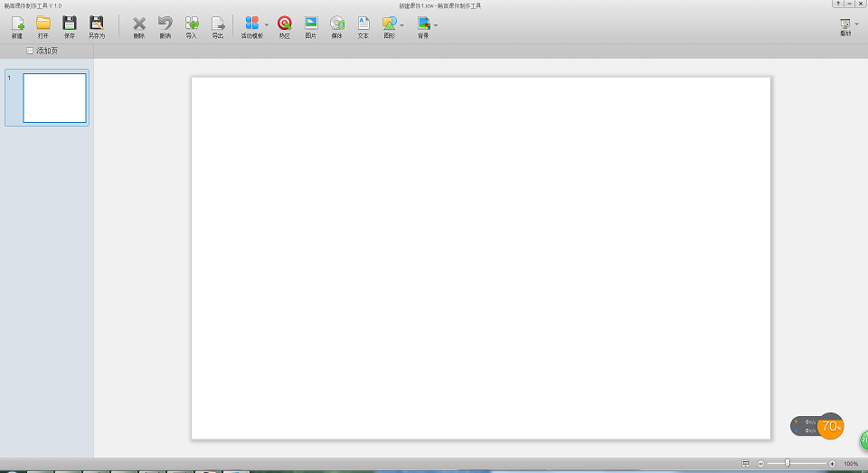Click the 导入 (Import) icon
The width and height of the screenshot is (868, 473).
[191, 24]
